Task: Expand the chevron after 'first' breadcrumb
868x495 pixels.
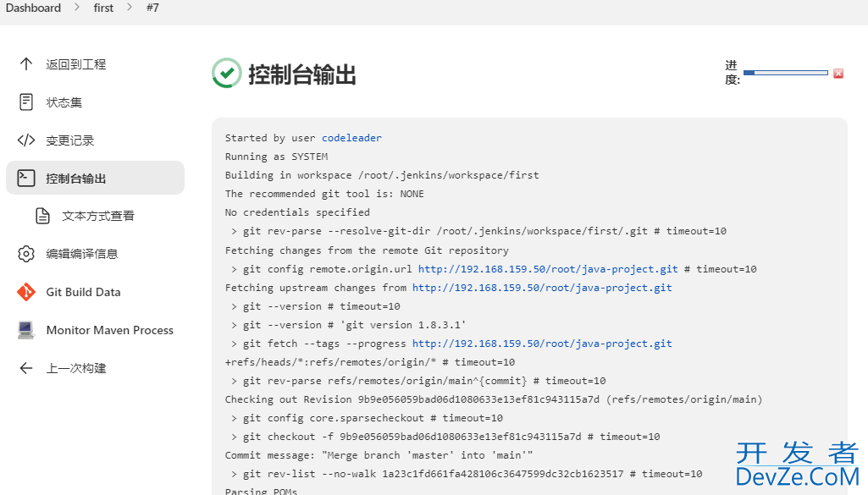Action: pyautogui.click(x=129, y=7)
